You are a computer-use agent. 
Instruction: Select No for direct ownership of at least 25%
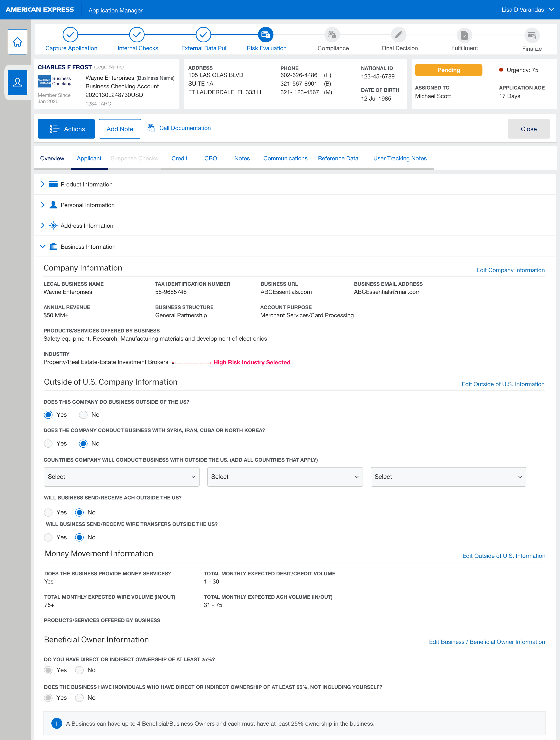click(80, 670)
